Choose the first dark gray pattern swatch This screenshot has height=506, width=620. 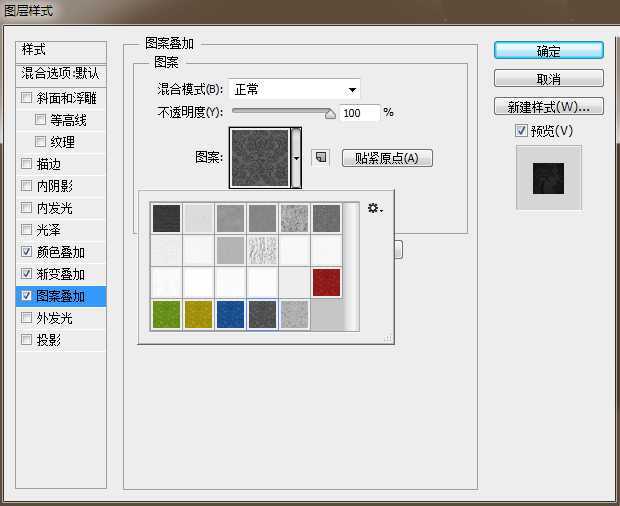167,218
